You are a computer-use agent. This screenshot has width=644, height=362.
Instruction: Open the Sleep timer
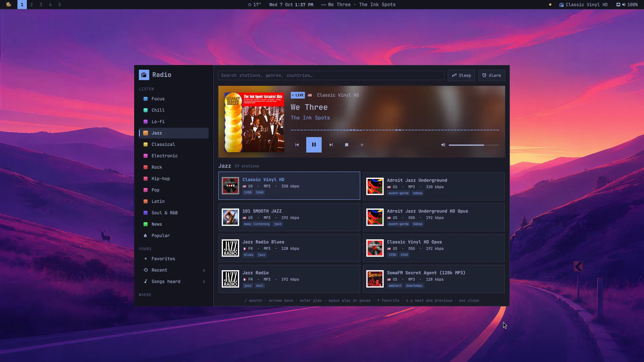pyautogui.click(x=461, y=75)
